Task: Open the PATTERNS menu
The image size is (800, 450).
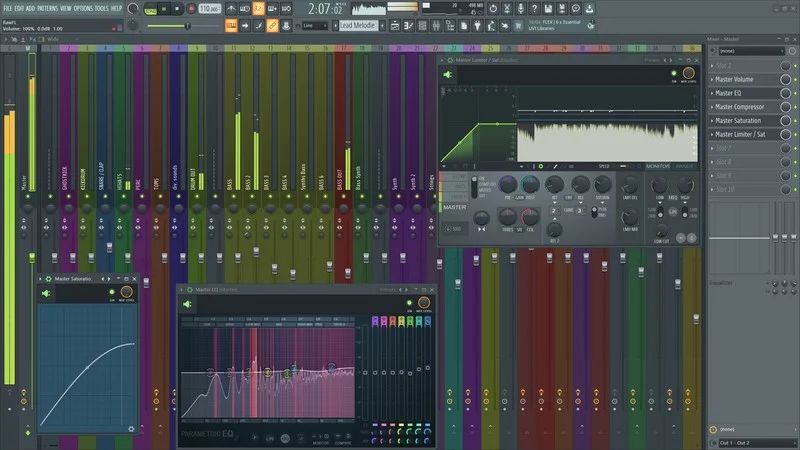Action: coord(47,9)
